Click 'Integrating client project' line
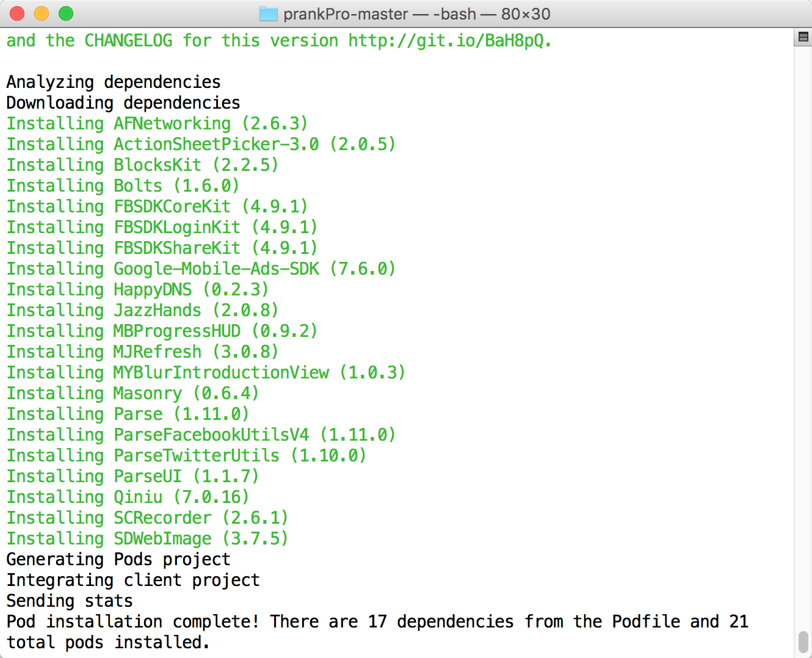 click(x=133, y=580)
